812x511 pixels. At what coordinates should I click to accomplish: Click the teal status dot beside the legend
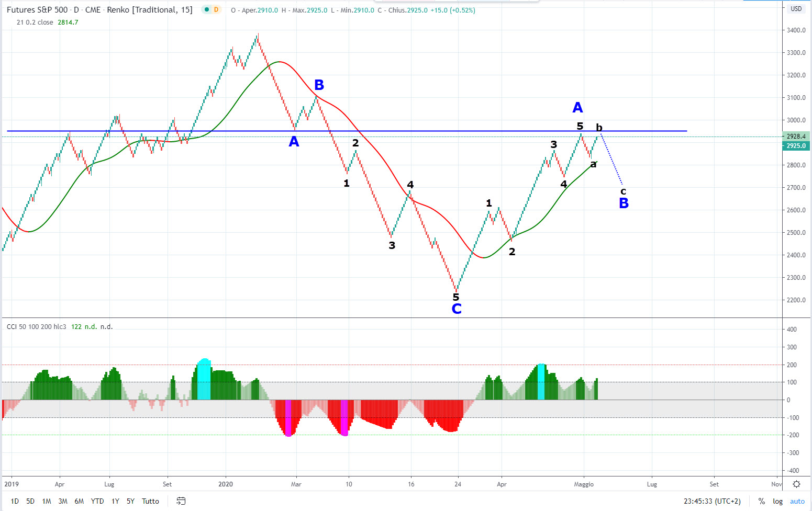208,9
